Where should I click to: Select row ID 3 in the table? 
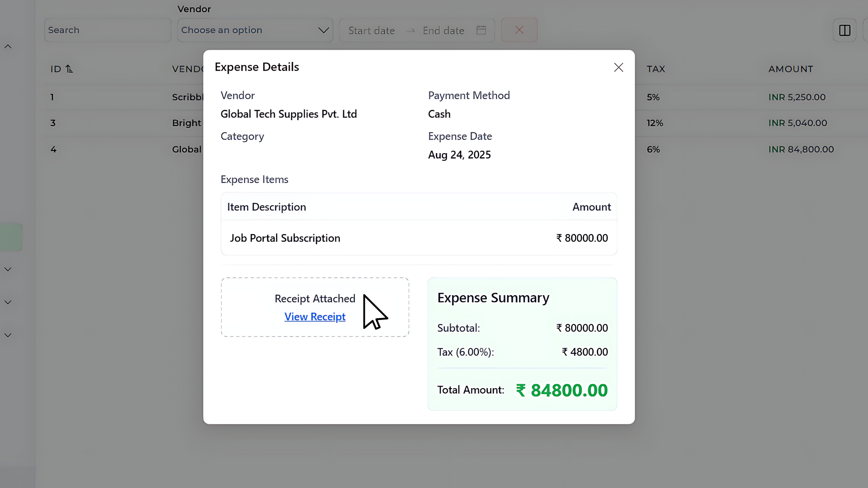[53, 123]
